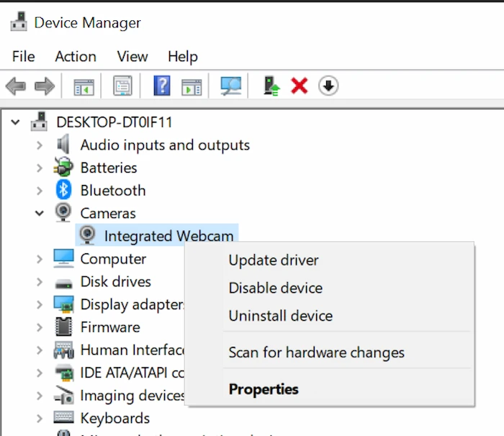Select the Integrated Webcam label
Image resolution: width=504 pixels, height=436 pixels.
pyautogui.click(x=168, y=236)
